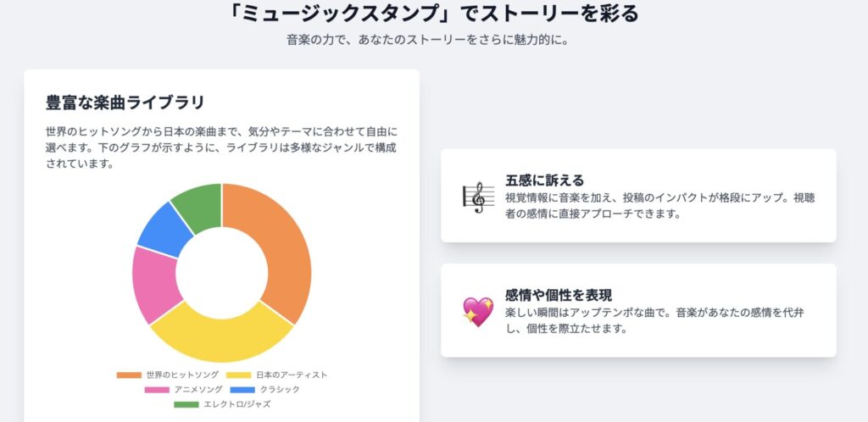868x422 pixels.
Task: Toggle the 世界のヒットソング orange legend swatch
Action: [129, 375]
